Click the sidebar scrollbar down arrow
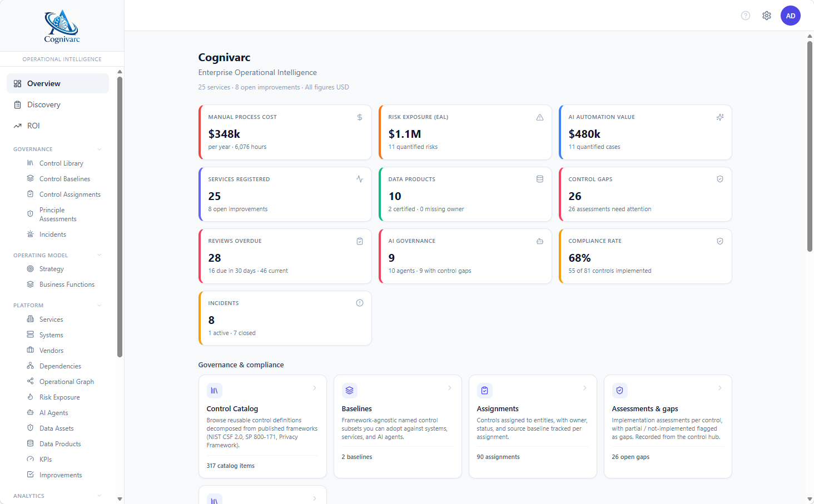 pyautogui.click(x=120, y=499)
